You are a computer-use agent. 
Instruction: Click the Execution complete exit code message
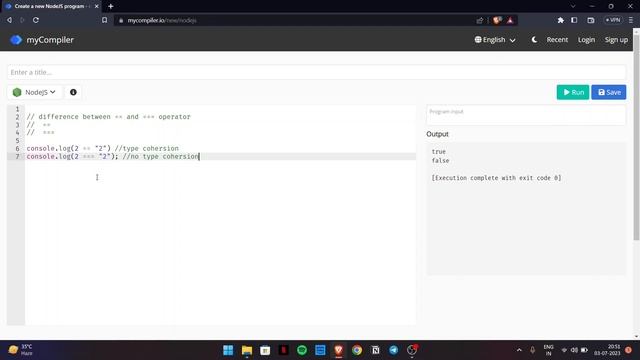pos(496,178)
